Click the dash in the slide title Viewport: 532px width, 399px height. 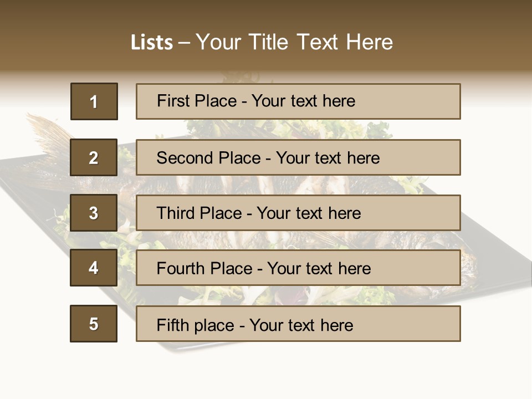(x=184, y=43)
